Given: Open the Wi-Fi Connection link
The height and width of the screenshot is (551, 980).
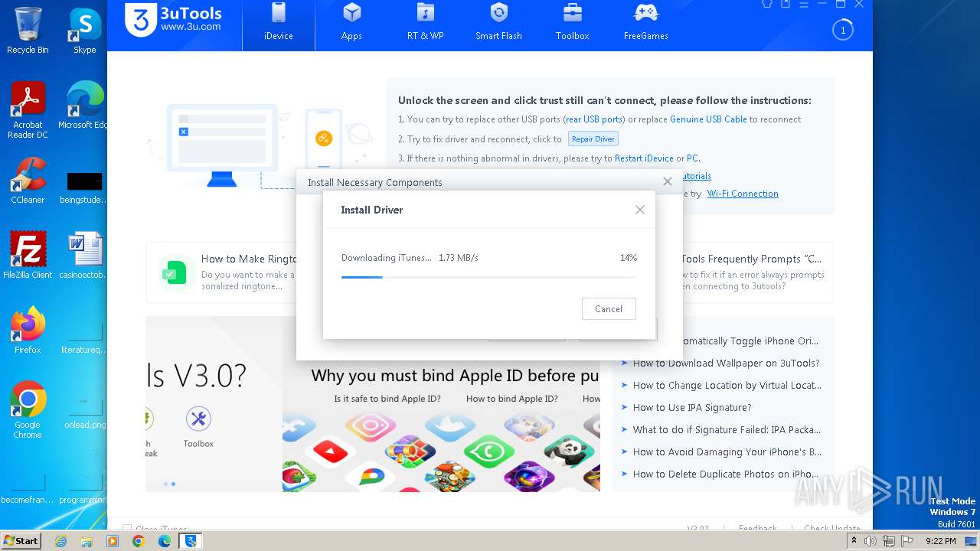Looking at the screenshot, I should pos(743,194).
